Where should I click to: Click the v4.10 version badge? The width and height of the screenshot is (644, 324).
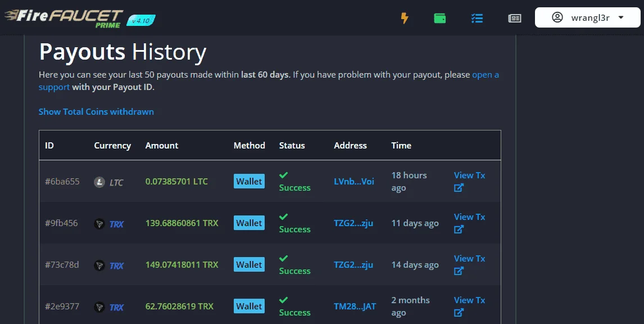tap(141, 20)
